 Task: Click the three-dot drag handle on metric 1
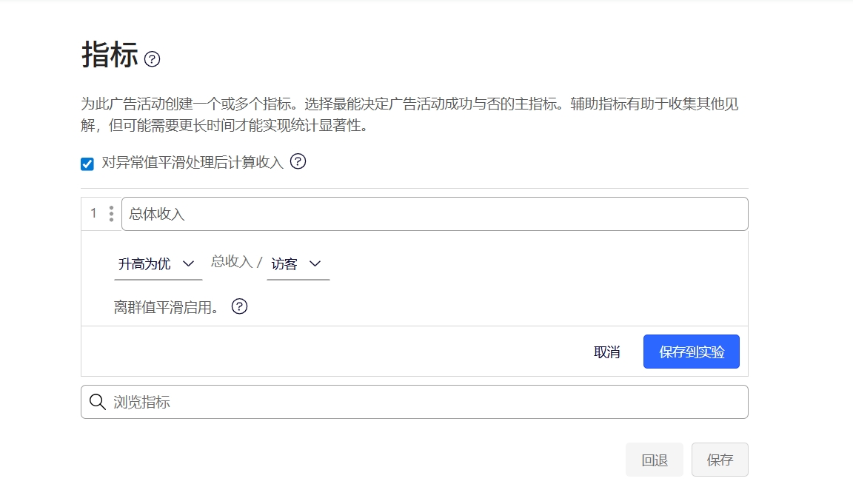[x=111, y=214]
